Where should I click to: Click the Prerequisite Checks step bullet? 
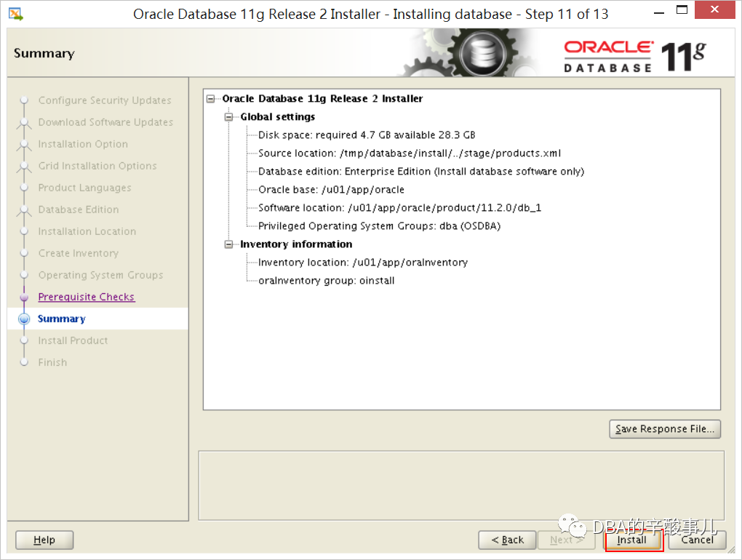(24, 297)
